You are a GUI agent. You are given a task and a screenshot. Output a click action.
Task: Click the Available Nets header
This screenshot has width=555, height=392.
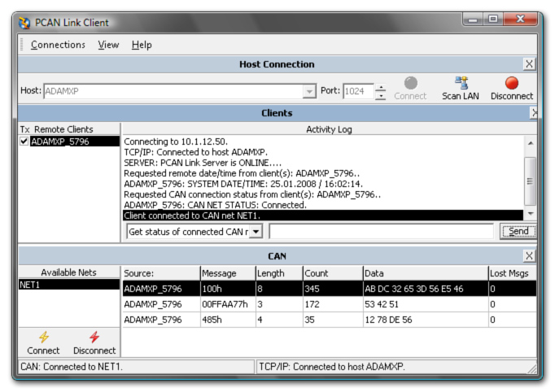point(68,272)
